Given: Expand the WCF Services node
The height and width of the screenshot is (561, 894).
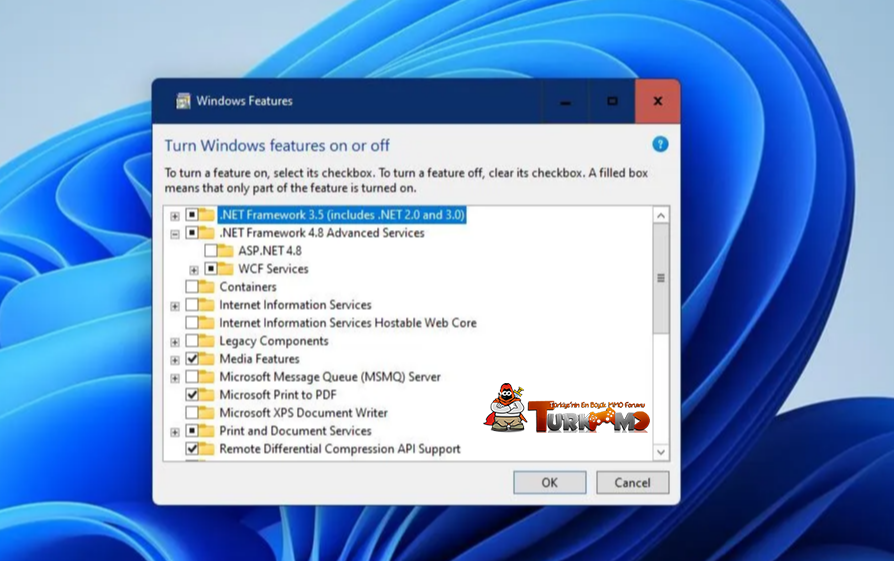Looking at the screenshot, I should [x=194, y=270].
